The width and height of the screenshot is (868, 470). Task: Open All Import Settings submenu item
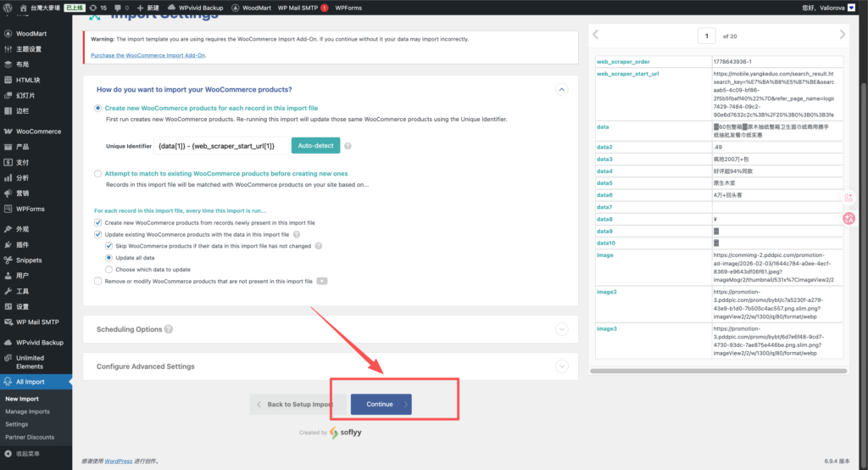pyautogui.click(x=17, y=424)
